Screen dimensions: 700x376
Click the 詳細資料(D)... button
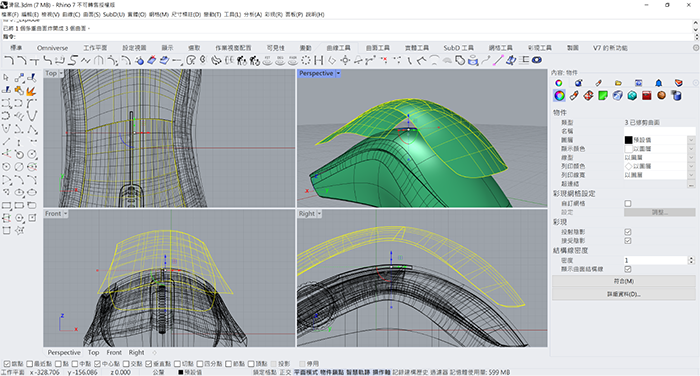(624, 294)
